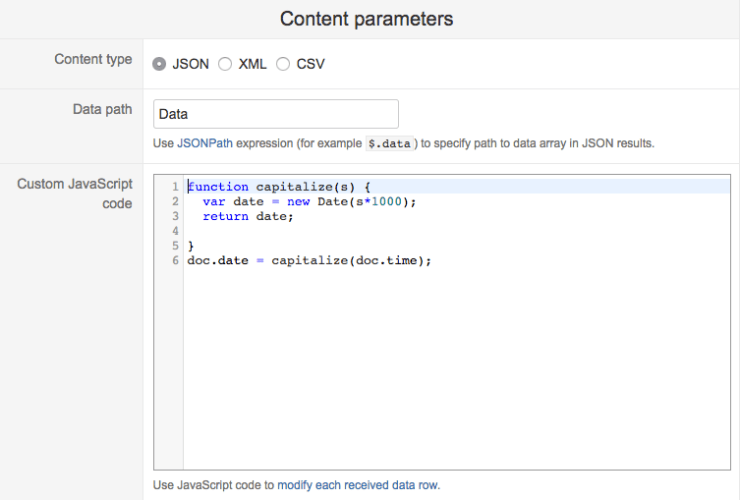Click line number 4 in editor gutter
Image resolution: width=740 pixels, height=500 pixels.
(174, 231)
